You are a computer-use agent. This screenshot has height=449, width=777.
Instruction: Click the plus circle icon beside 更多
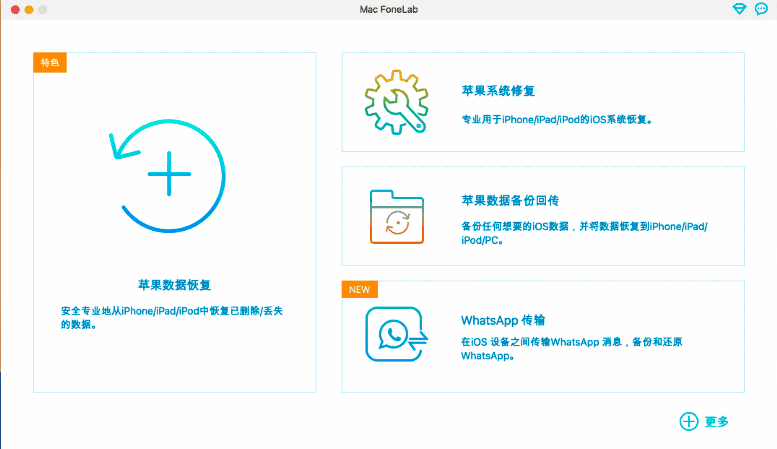point(689,421)
